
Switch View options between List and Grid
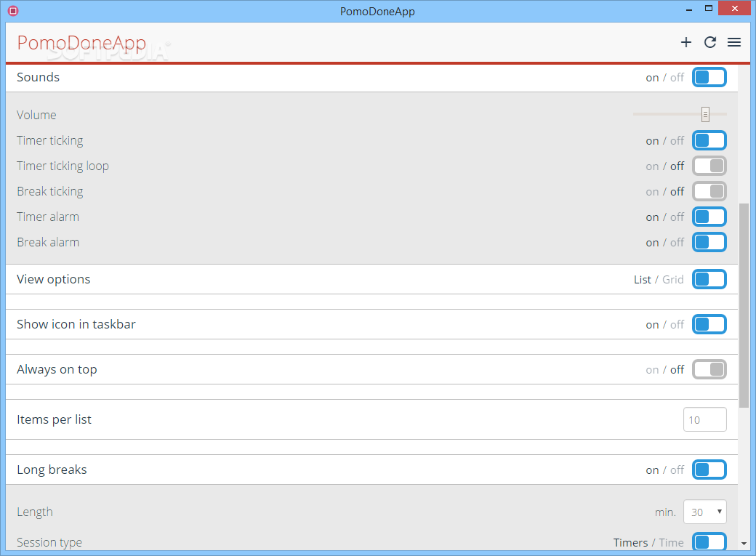click(709, 279)
